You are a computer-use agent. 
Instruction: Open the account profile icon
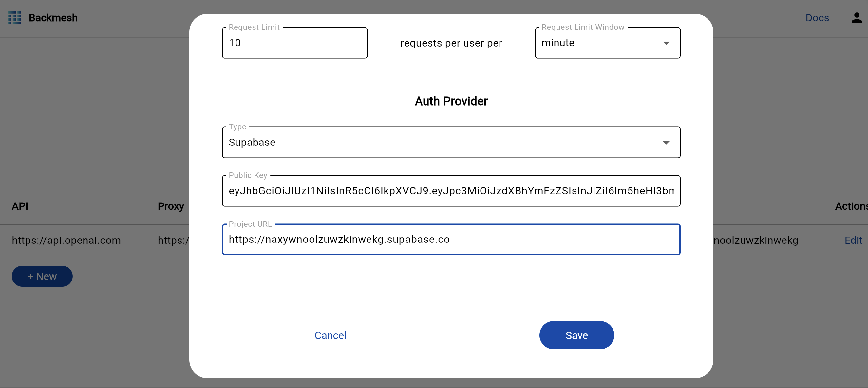[x=856, y=18]
